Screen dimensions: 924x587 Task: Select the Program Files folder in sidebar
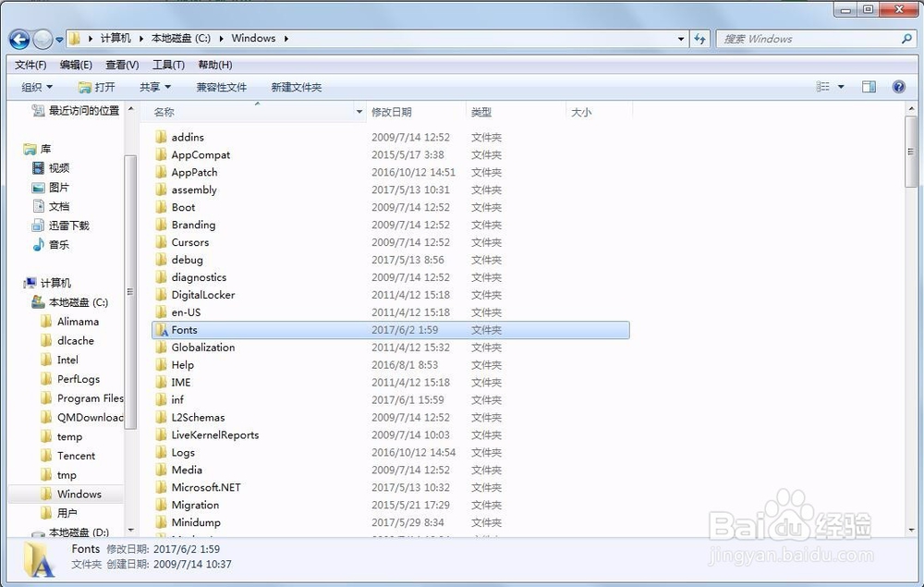pyautogui.click(x=89, y=397)
